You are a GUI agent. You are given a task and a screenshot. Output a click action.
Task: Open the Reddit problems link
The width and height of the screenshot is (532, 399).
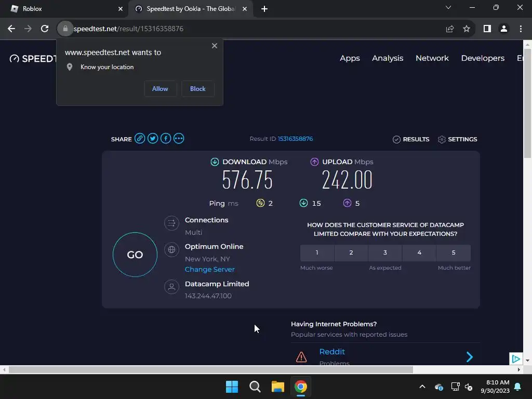point(332,352)
